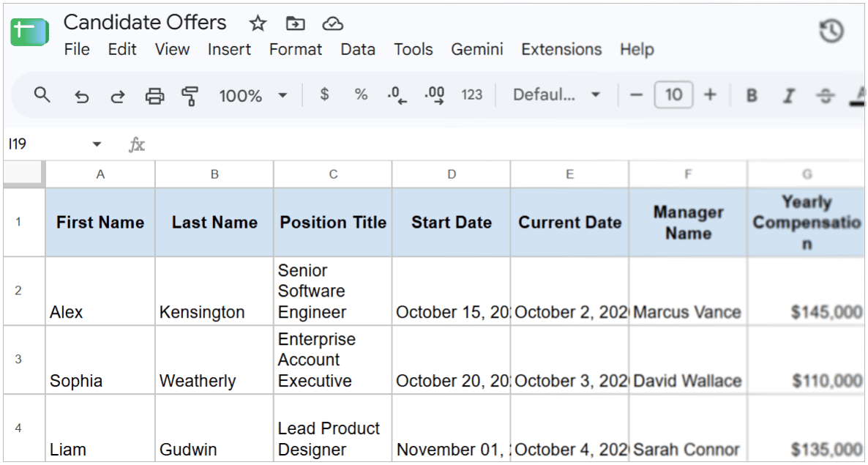The width and height of the screenshot is (868, 465).
Task: Decrease font size with minus button
Action: tap(636, 95)
